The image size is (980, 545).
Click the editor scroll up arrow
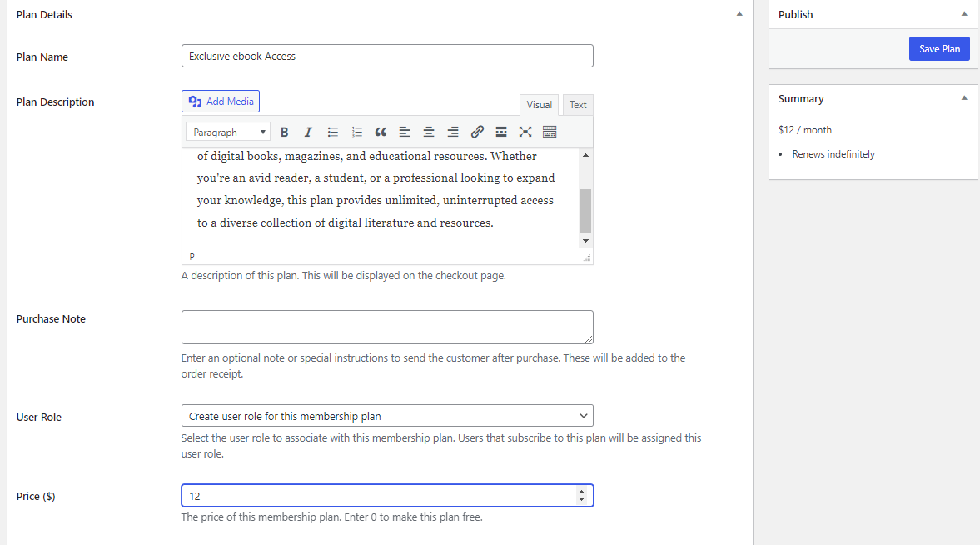coord(585,155)
